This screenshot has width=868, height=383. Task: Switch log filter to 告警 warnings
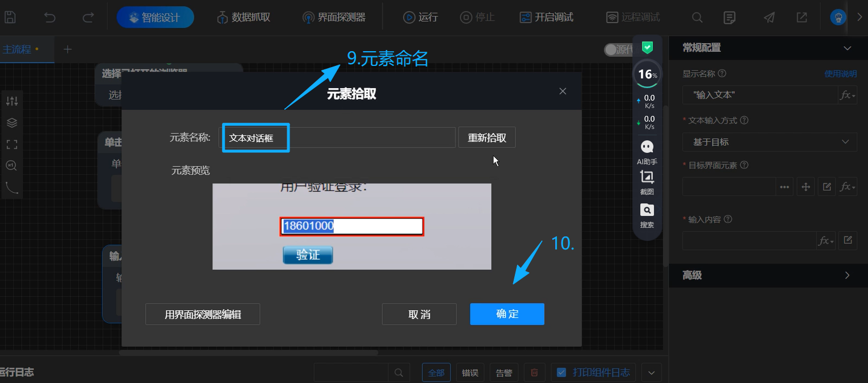click(x=504, y=372)
